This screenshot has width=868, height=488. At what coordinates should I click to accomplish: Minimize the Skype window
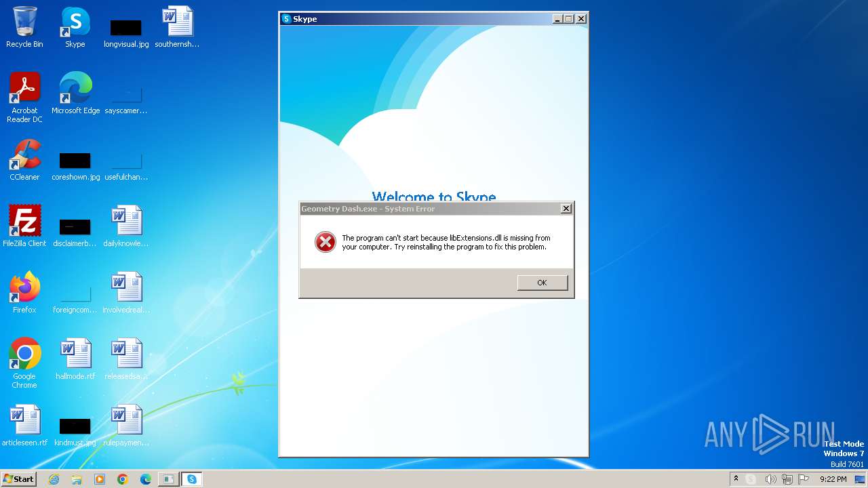pos(557,19)
